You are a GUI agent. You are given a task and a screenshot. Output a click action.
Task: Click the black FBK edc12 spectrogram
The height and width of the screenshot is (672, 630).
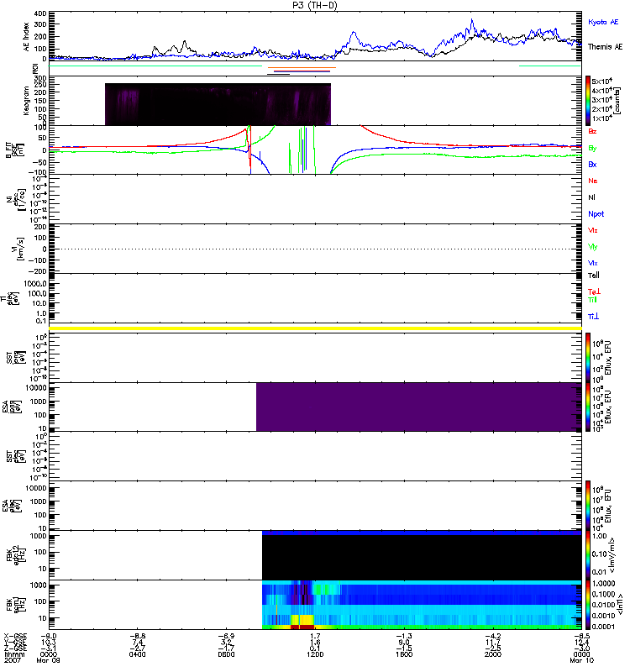[422, 558]
